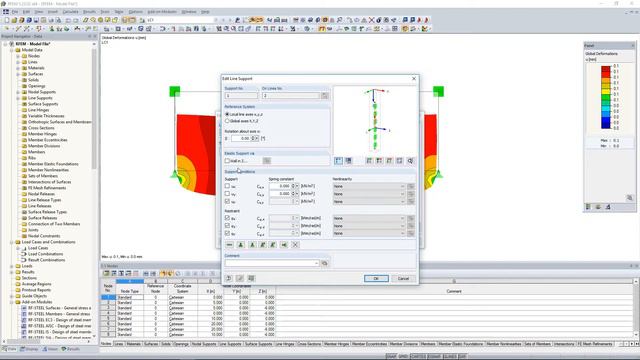Viewport: 640px width, 360px height.
Task: Switch to Cross Sections table tab
Action: [309, 344]
